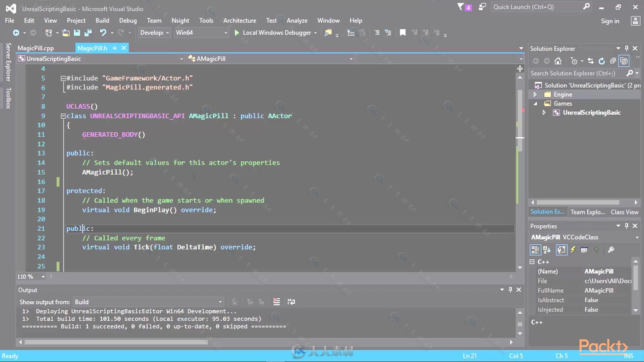The image size is (644, 362).
Task: Open a file using the folder icon
Action: [x=66, y=33]
